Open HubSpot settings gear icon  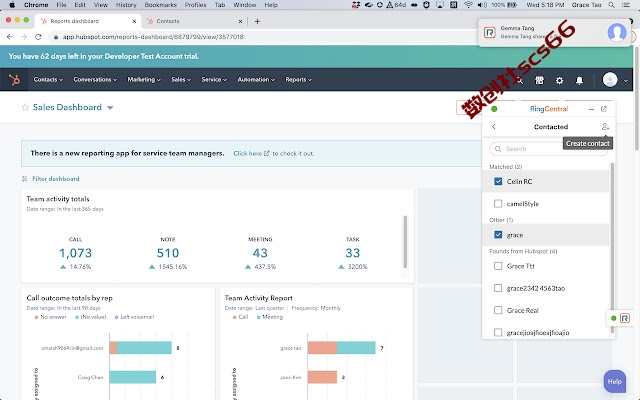coord(559,80)
